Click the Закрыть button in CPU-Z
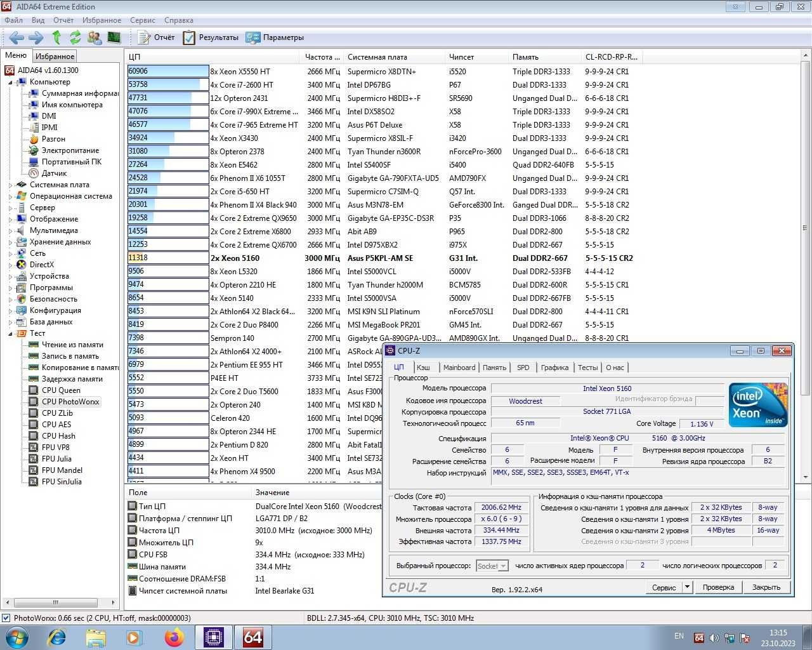Screen dimensions: 812x650 coord(766,587)
